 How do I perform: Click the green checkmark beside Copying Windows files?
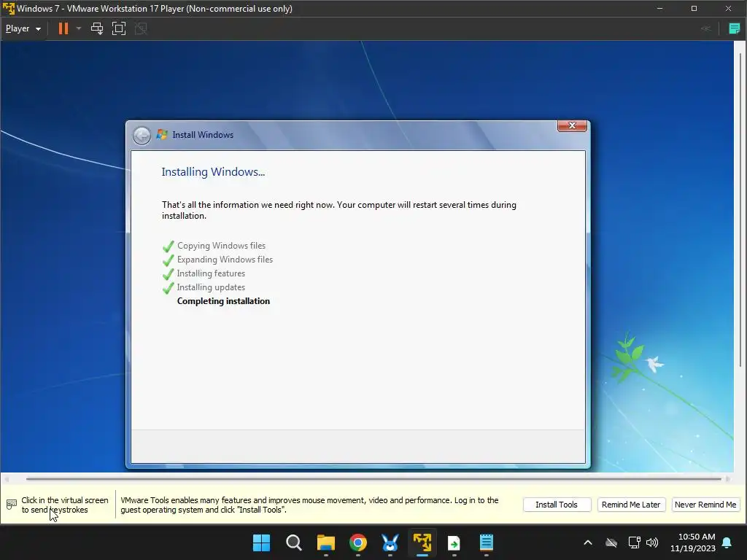pos(169,246)
